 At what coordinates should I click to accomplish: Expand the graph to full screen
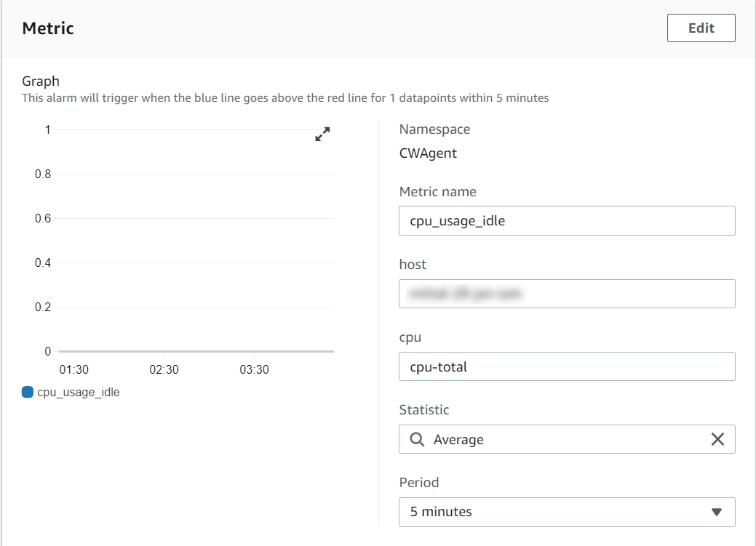click(x=322, y=134)
